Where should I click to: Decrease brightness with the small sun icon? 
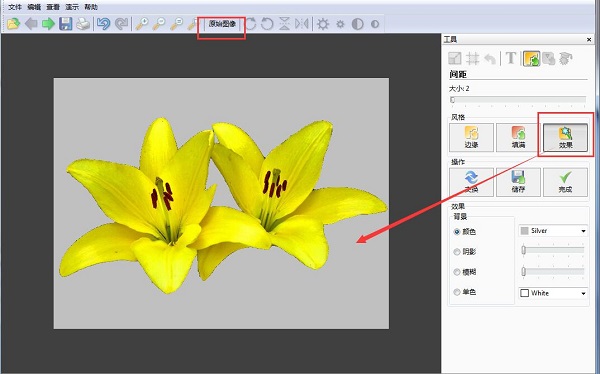click(x=340, y=24)
